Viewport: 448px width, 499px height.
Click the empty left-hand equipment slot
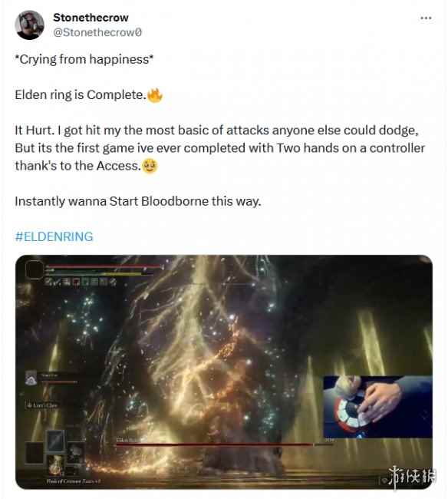coord(34,452)
